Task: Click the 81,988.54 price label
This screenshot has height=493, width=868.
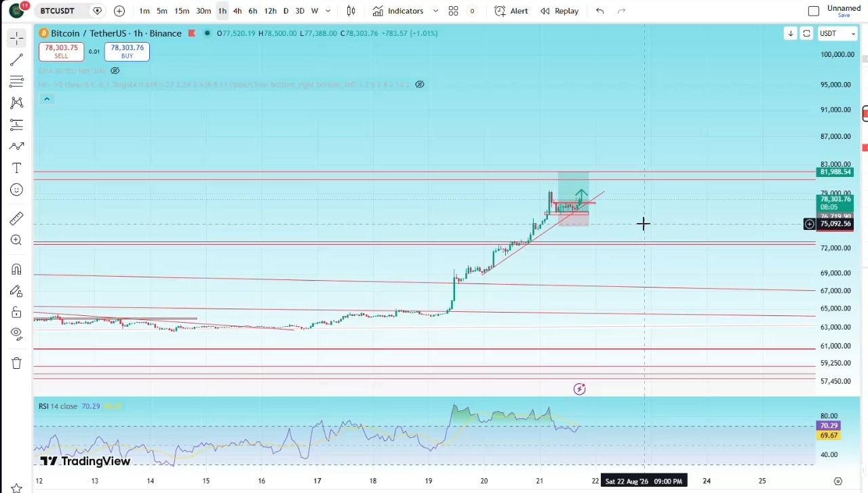Action: (835, 172)
